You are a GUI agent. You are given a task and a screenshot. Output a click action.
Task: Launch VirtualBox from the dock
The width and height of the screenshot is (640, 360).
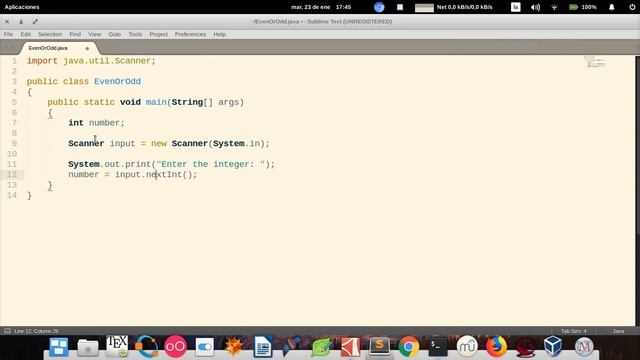click(x=553, y=347)
